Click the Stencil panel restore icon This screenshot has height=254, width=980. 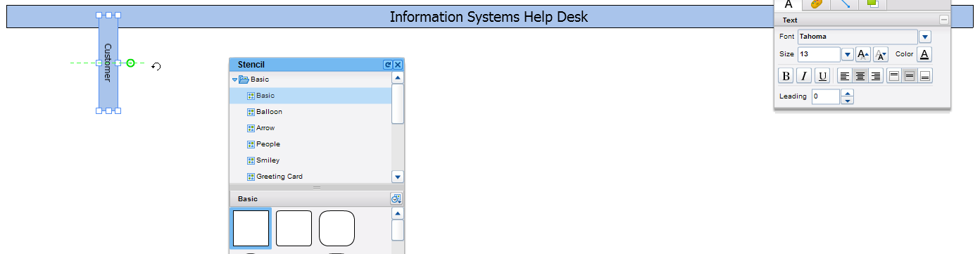click(387, 64)
